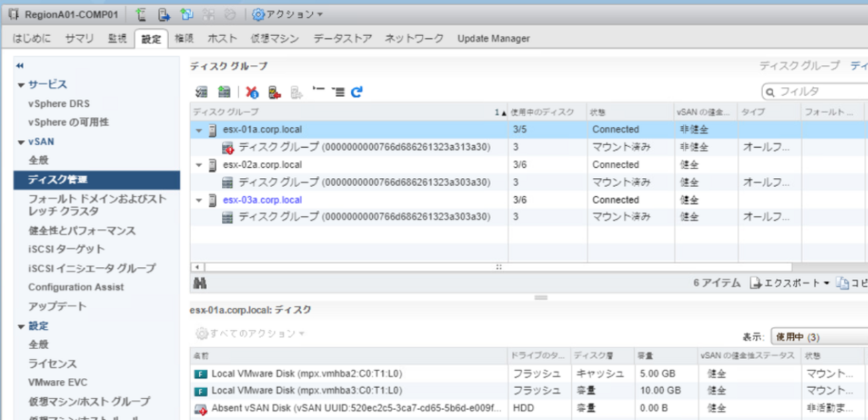
Task: Refresh the disk group list
Action: point(357,92)
